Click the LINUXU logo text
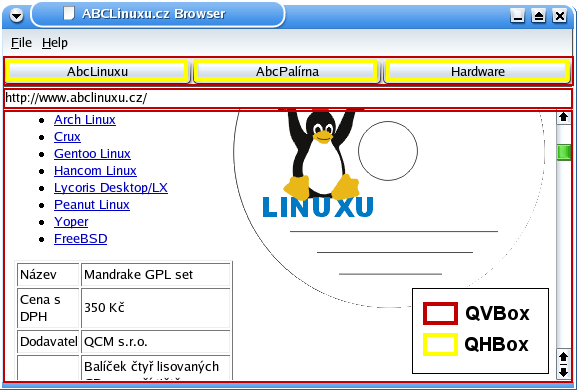This screenshot has height=390, width=577. click(x=318, y=207)
